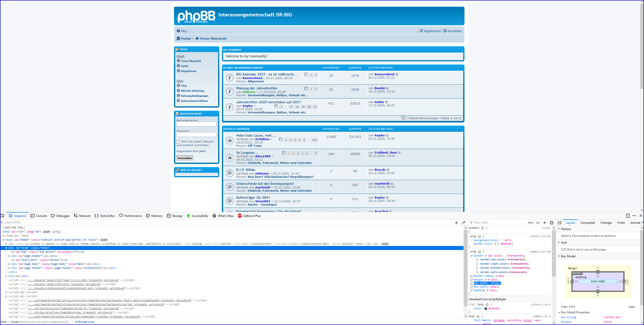
Task: Toggle the .cls class panel
Action: [538, 222]
